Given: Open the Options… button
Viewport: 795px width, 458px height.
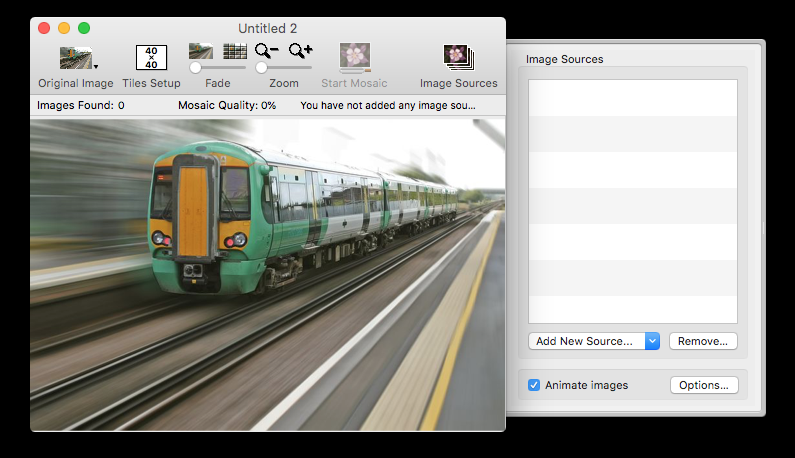Looking at the screenshot, I should [704, 385].
